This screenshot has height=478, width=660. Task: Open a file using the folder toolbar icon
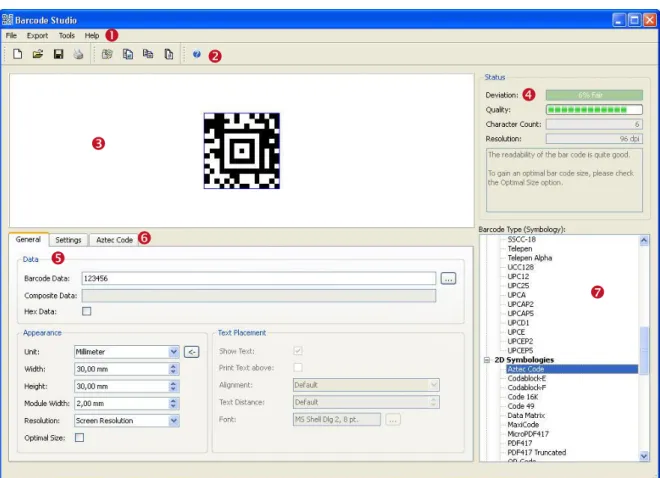click(38, 54)
